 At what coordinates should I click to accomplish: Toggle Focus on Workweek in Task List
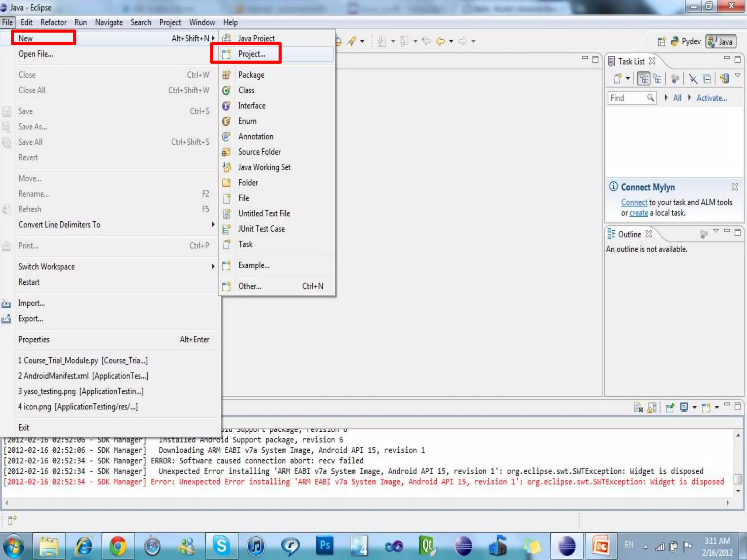tap(675, 79)
